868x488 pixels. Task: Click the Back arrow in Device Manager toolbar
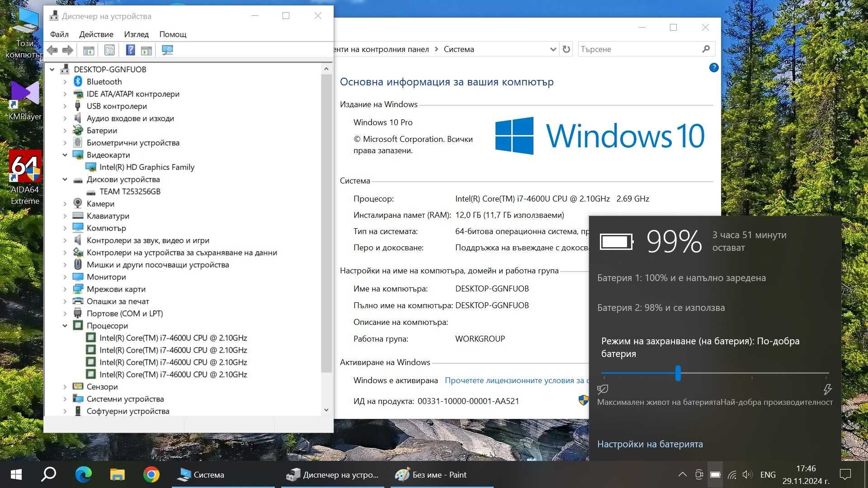(x=52, y=50)
